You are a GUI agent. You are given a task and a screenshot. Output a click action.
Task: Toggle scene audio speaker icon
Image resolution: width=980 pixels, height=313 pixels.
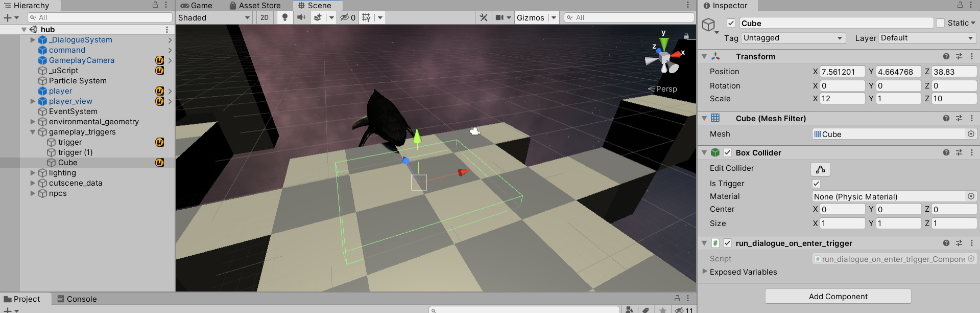301,17
